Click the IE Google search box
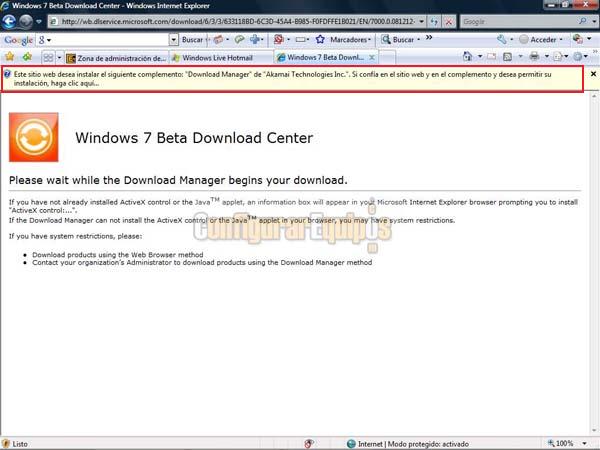This screenshot has width=600, height=450. (518, 22)
